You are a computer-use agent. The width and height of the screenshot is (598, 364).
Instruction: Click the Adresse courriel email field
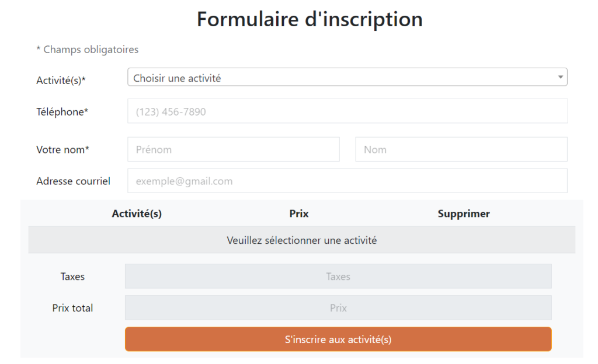347,181
